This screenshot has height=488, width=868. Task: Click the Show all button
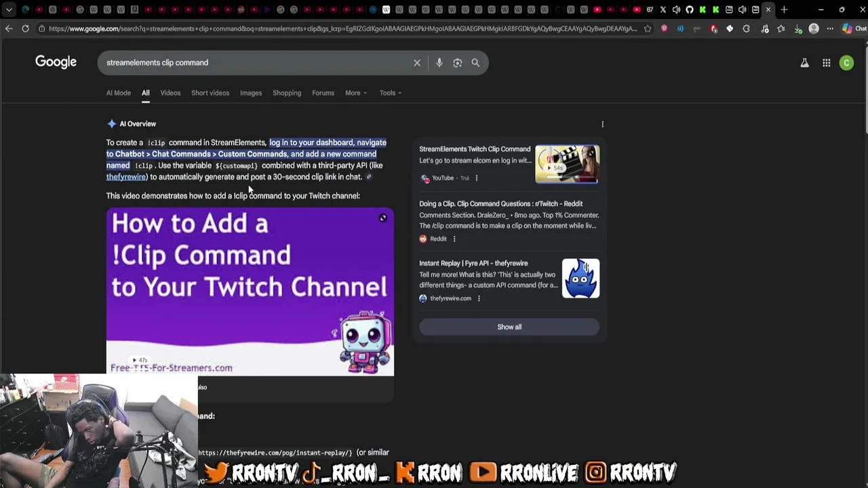pyautogui.click(x=509, y=327)
